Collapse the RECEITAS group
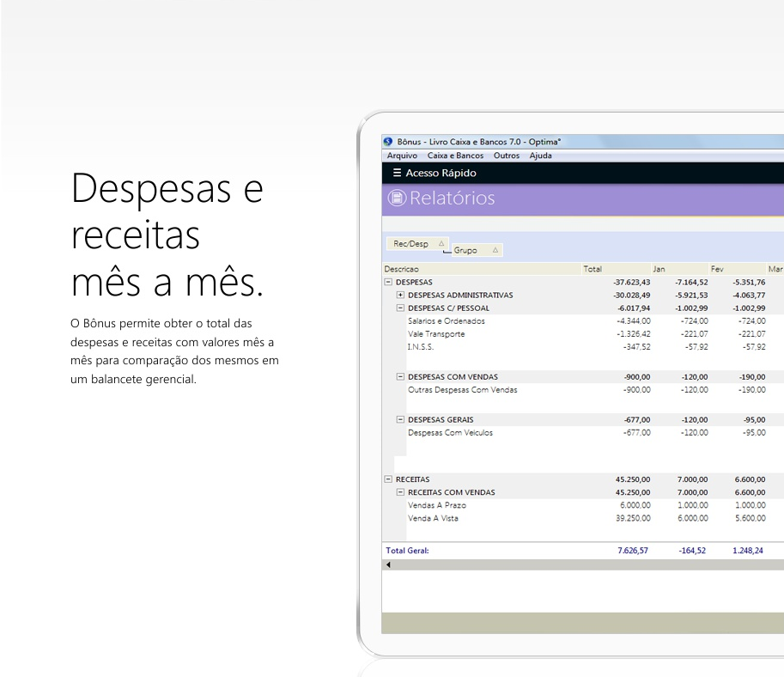The height and width of the screenshot is (677, 784). (x=388, y=479)
